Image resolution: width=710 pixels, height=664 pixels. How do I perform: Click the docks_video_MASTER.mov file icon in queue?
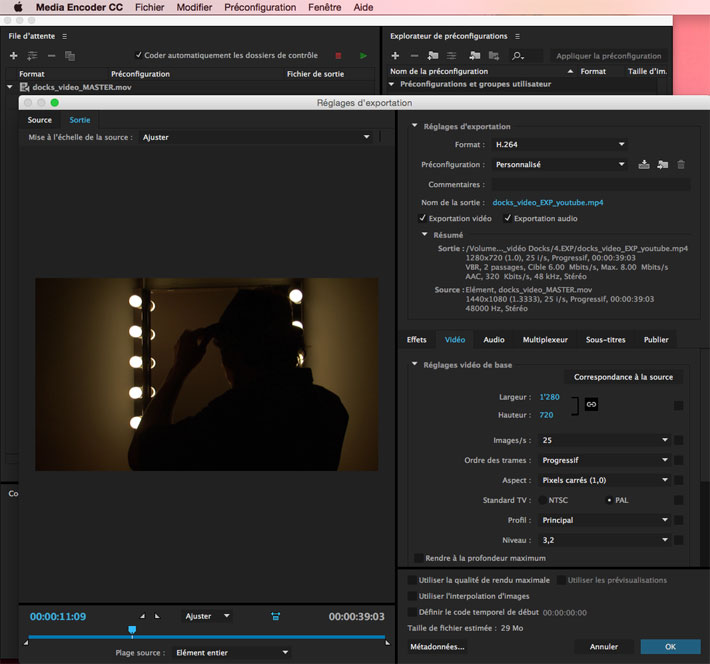click(x=24, y=87)
